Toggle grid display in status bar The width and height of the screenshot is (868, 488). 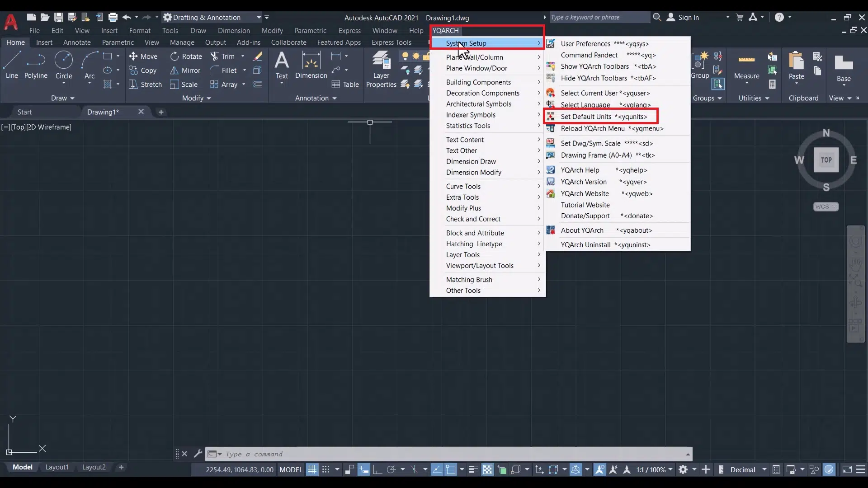click(x=312, y=469)
